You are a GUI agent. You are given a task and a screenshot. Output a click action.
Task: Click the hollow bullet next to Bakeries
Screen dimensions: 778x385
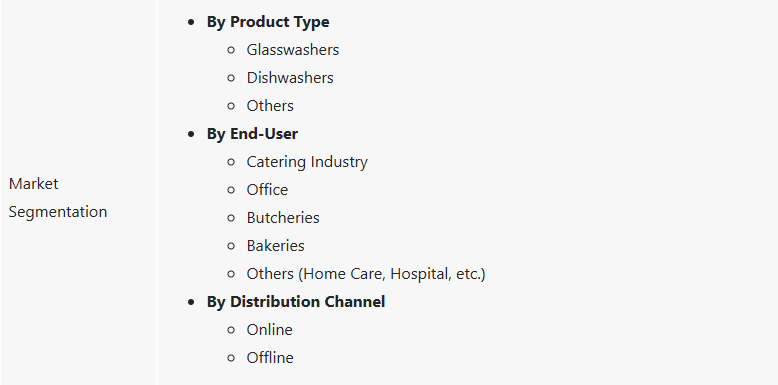(231, 246)
